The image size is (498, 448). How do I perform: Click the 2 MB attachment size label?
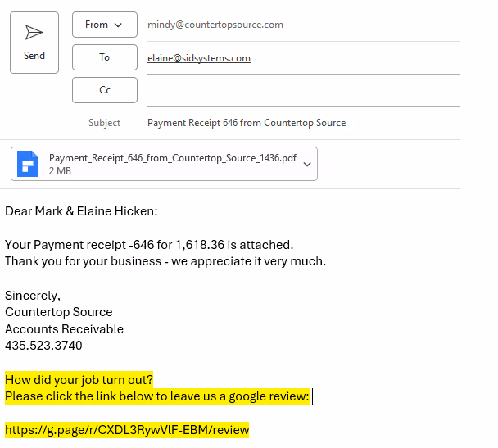pos(60,171)
